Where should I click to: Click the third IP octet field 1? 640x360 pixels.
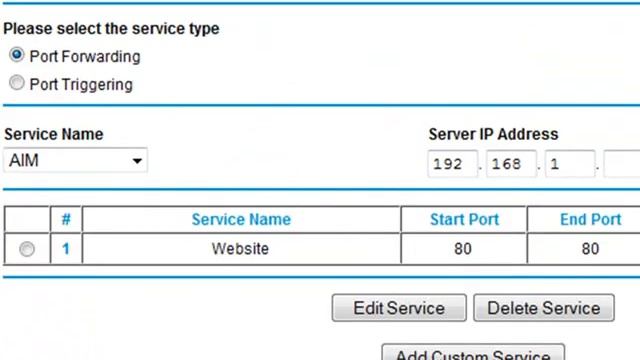coord(570,164)
